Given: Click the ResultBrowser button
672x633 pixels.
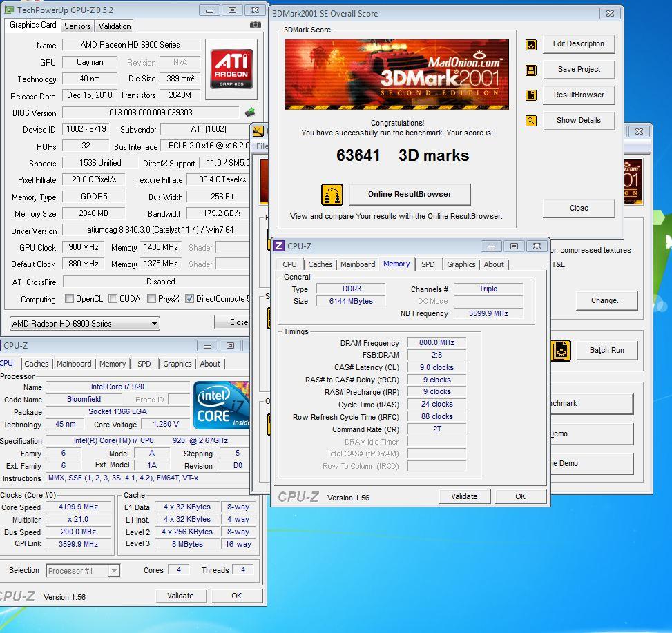Looking at the screenshot, I should tap(579, 95).
